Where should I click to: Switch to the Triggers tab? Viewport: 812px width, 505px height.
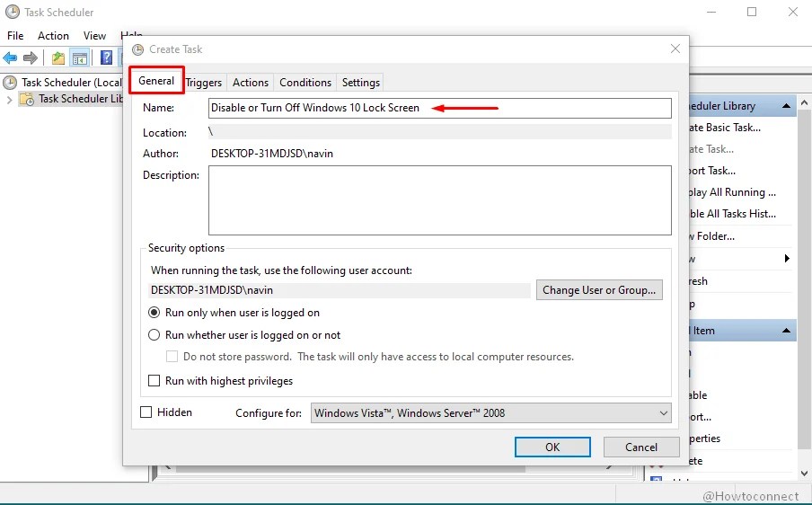pyautogui.click(x=204, y=83)
